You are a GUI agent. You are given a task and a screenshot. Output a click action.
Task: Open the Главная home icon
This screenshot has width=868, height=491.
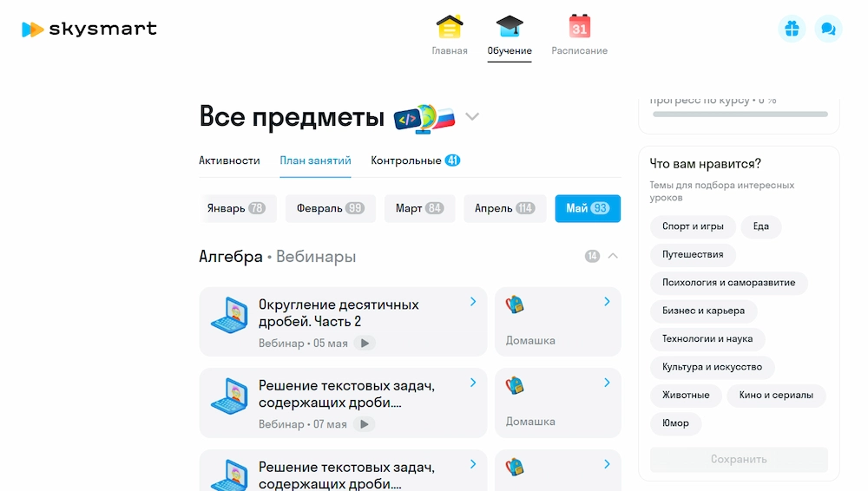pos(450,27)
